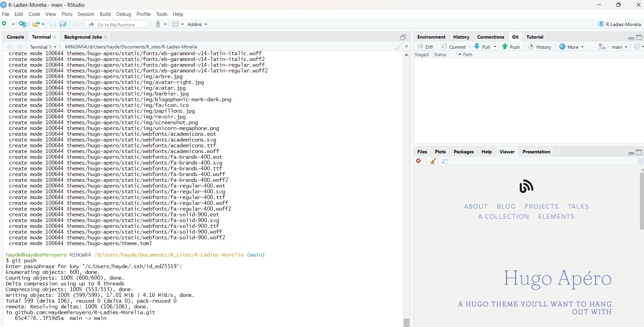
Task: Open the main branch dropdown
Action: point(619,47)
